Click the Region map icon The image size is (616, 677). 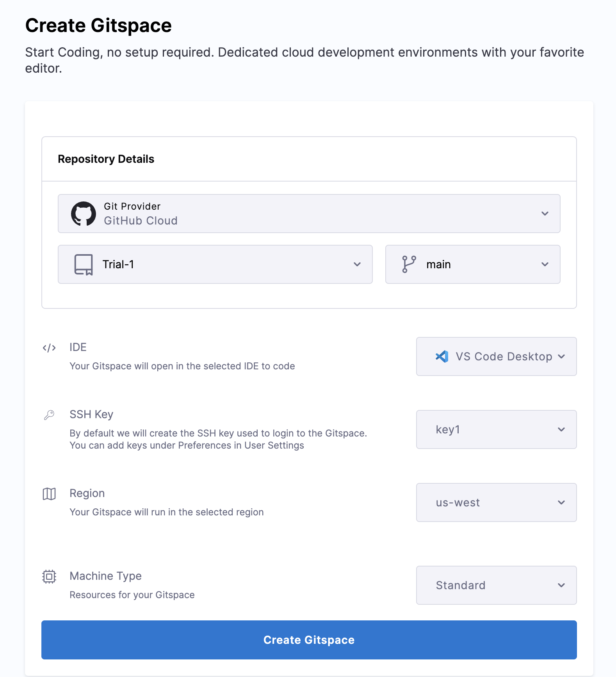coord(49,494)
